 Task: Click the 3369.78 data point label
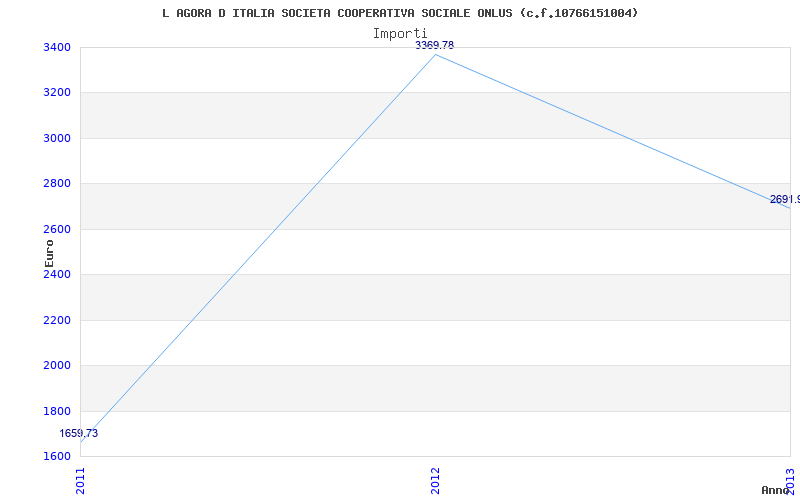[434, 45]
